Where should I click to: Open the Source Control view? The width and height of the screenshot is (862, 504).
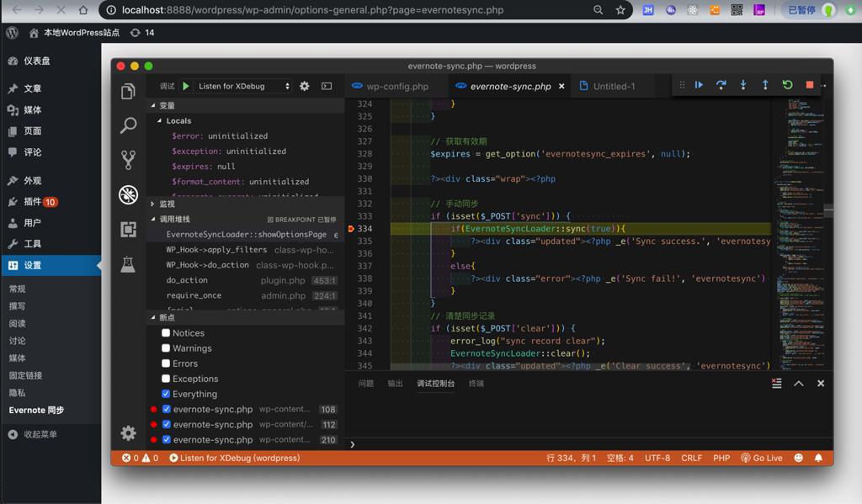[128, 160]
